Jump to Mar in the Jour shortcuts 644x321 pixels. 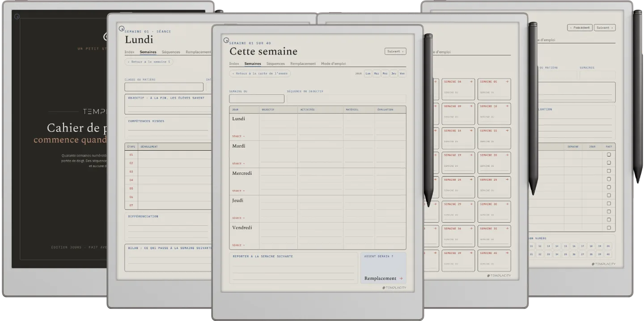click(377, 73)
